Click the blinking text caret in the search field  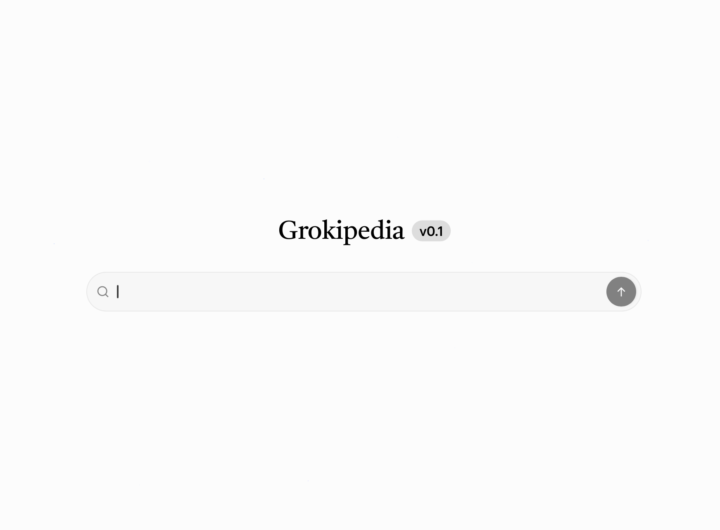(x=118, y=292)
